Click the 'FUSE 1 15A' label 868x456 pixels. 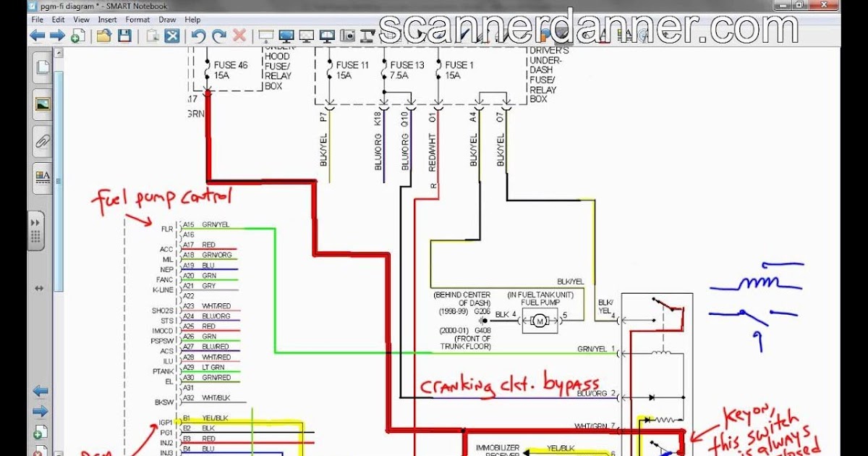click(459, 70)
